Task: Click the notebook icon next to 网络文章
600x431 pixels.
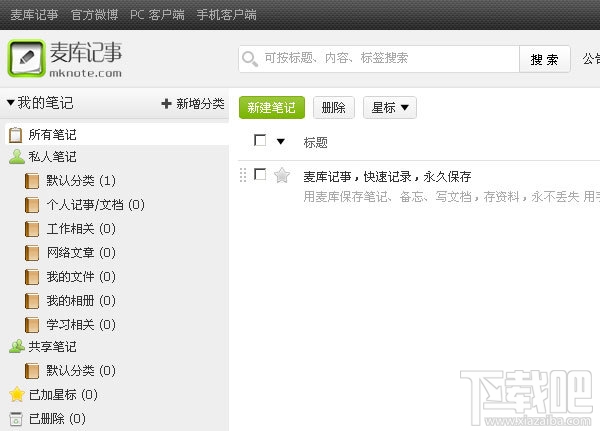Action: (x=32, y=253)
